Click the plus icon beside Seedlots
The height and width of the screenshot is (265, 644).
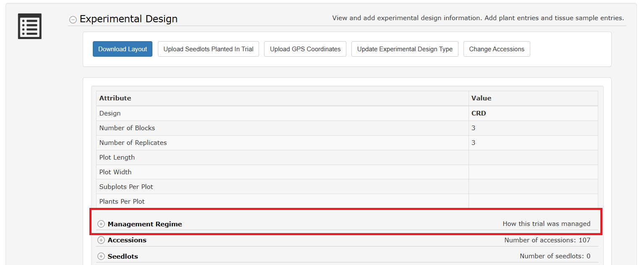(101, 256)
